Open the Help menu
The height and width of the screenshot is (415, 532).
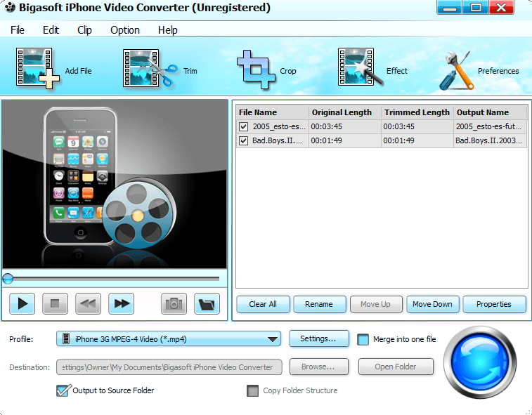coord(167,29)
